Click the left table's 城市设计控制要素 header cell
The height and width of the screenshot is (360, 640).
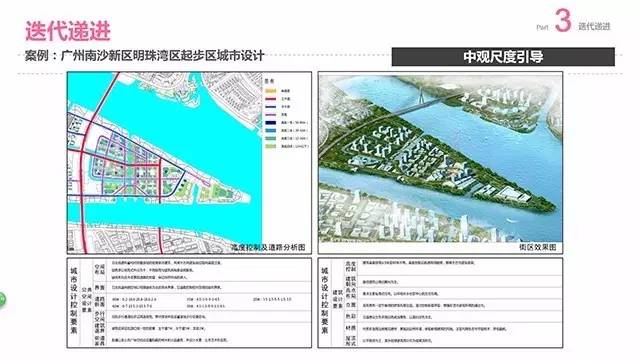pyautogui.click(x=74, y=302)
